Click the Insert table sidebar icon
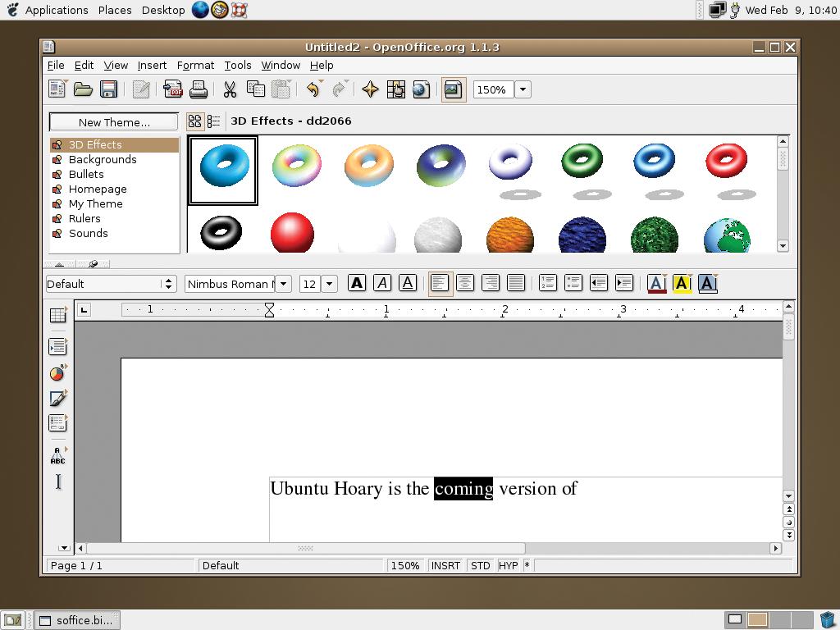Image resolution: width=840 pixels, height=630 pixels. click(x=58, y=315)
